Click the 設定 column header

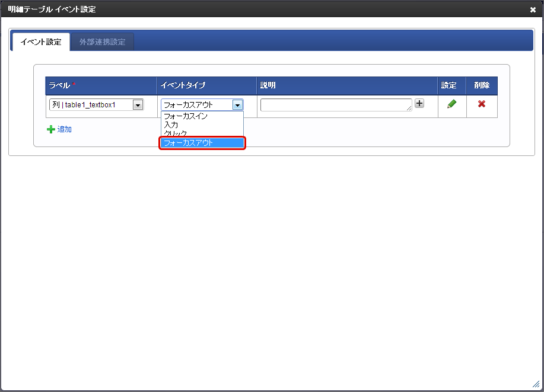point(452,85)
